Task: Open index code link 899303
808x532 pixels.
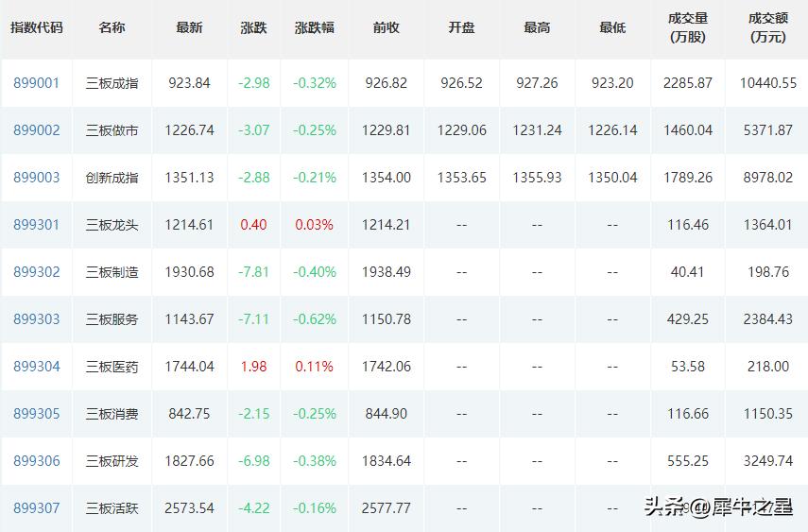Action: pyautogui.click(x=36, y=319)
